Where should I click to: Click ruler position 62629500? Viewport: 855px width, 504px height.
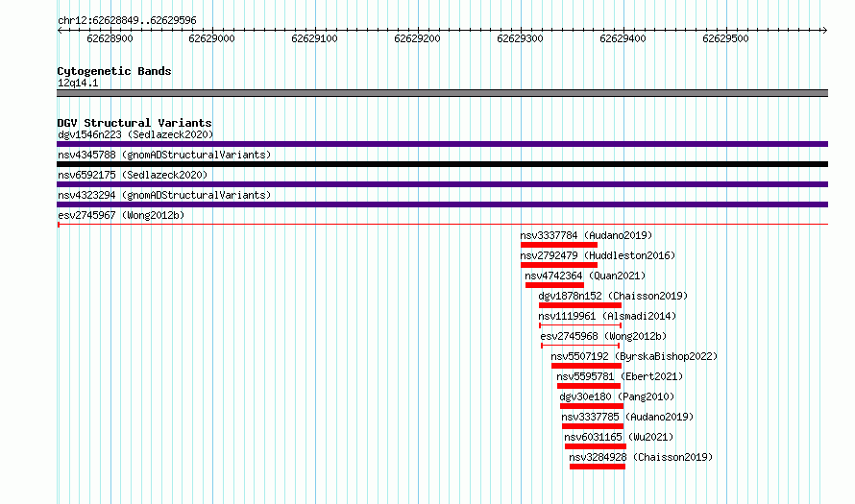[725, 38]
